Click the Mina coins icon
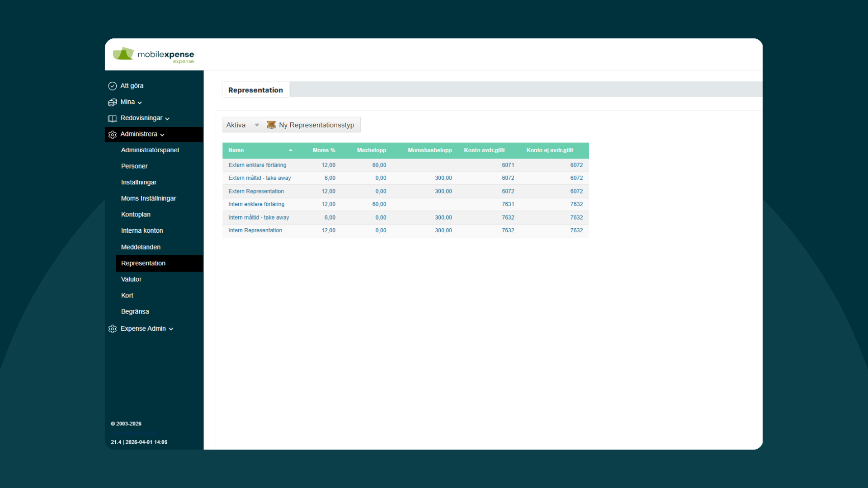 coord(113,102)
